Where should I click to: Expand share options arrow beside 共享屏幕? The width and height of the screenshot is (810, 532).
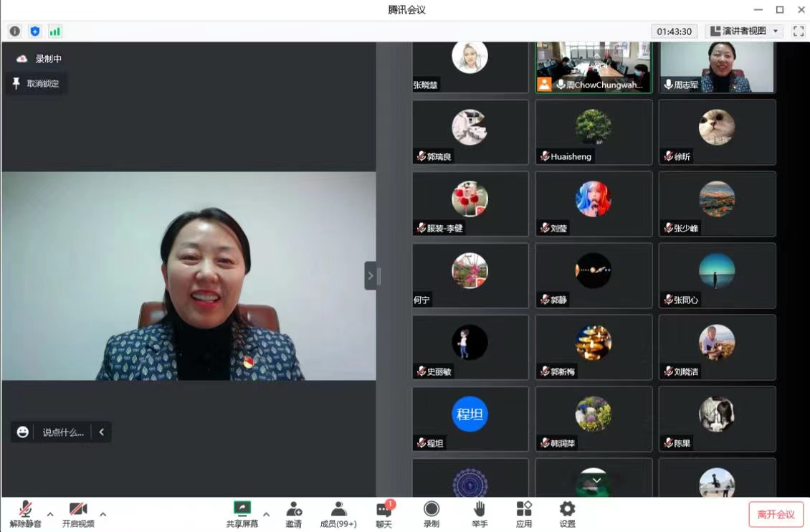pyautogui.click(x=267, y=514)
